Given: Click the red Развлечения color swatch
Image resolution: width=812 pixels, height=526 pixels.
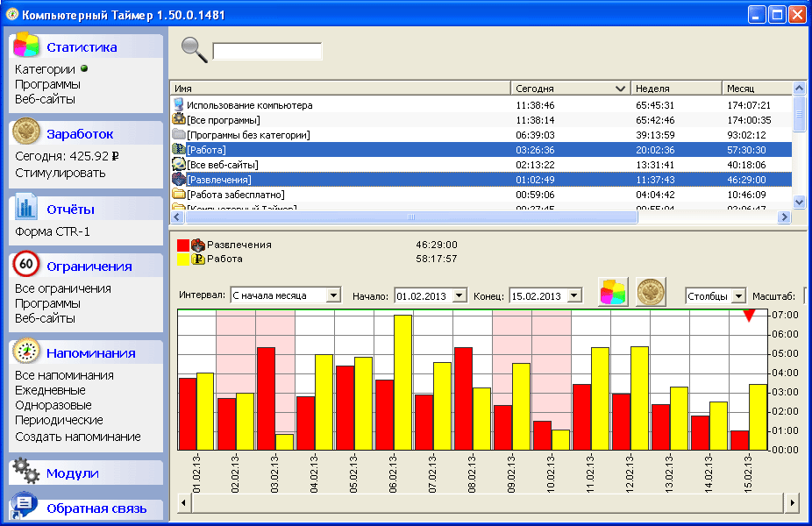Looking at the screenshot, I should 182,245.
